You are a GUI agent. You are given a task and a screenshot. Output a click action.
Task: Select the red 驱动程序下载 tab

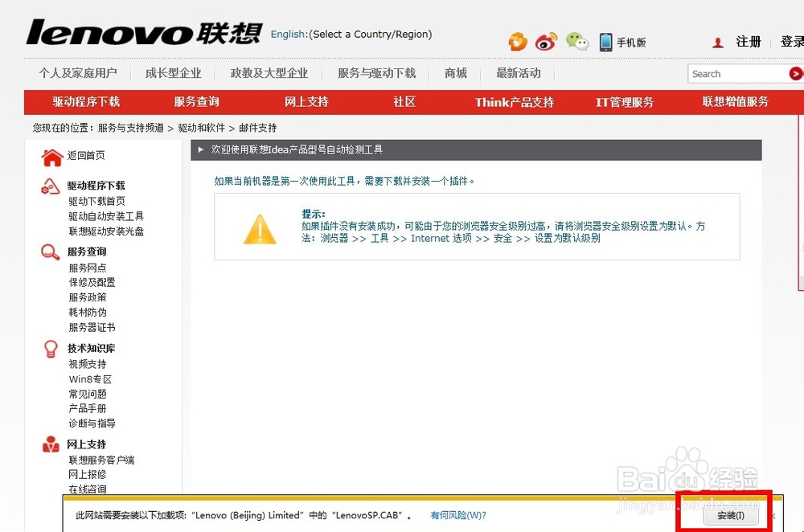point(86,102)
